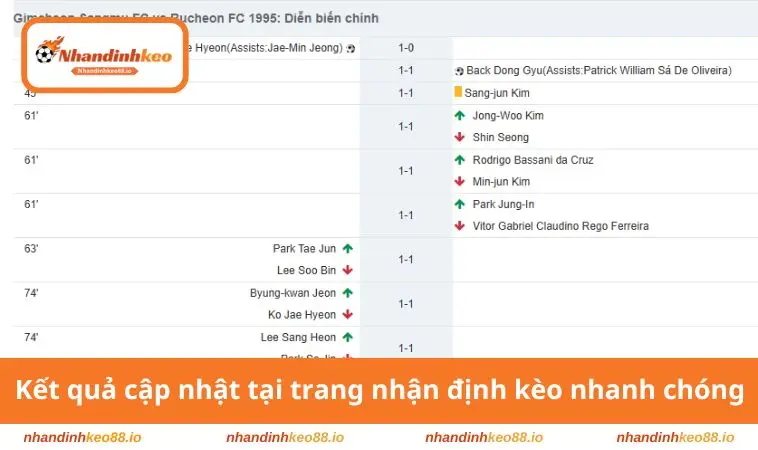The image size is (758, 450).
Task: Click the red arrow next to Ko Jae Hyeon
Action: pyautogui.click(x=348, y=315)
